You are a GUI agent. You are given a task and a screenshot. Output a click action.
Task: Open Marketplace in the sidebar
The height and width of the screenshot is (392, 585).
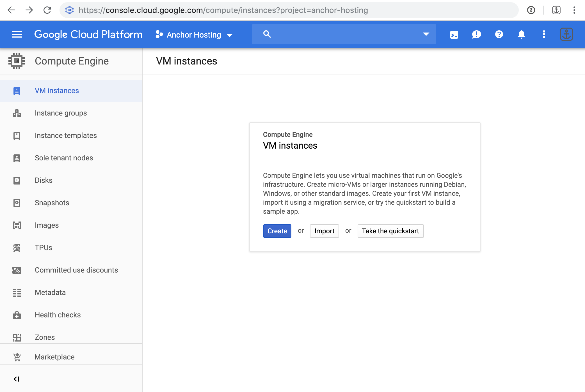[x=71, y=357]
